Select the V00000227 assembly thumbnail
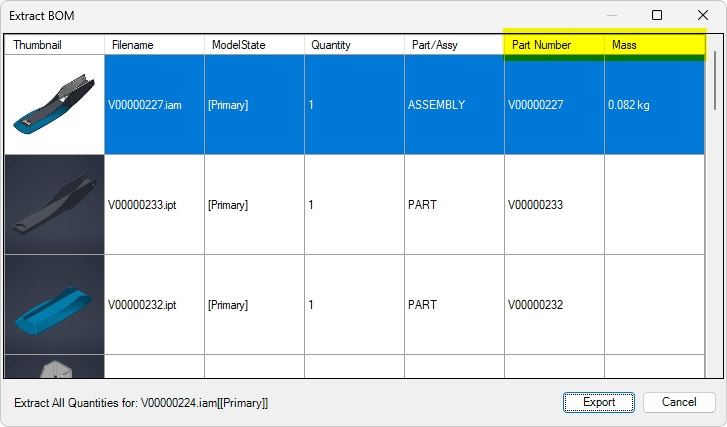Image resolution: width=727 pixels, height=427 pixels. [x=54, y=105]
